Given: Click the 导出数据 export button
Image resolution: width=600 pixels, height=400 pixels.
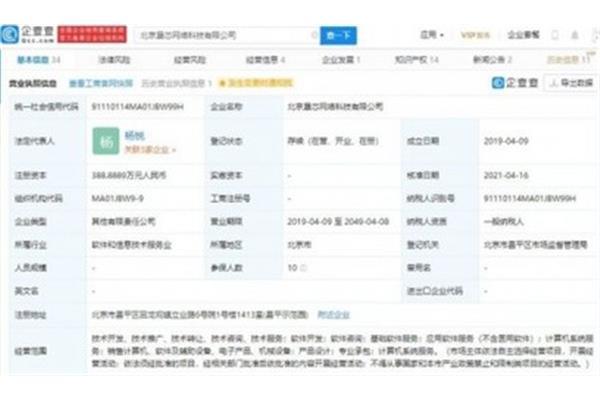Looking at the screenshot, I should (571, 83).
